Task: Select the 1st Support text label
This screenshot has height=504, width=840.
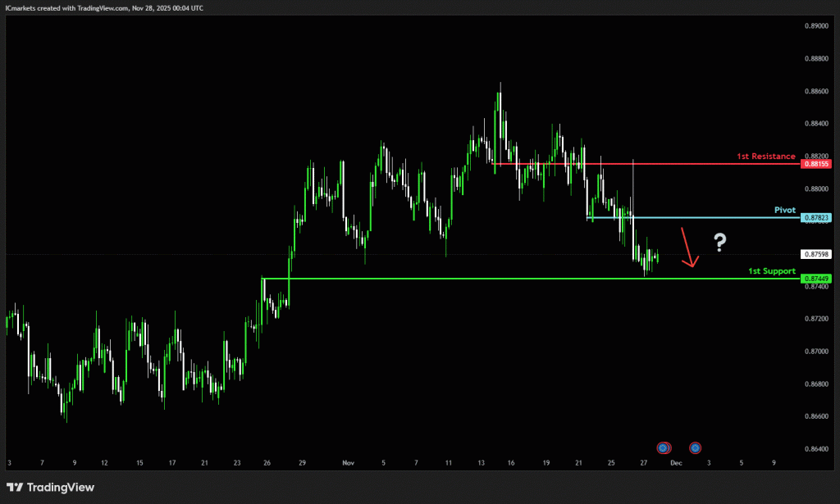Action: (772, 270)
